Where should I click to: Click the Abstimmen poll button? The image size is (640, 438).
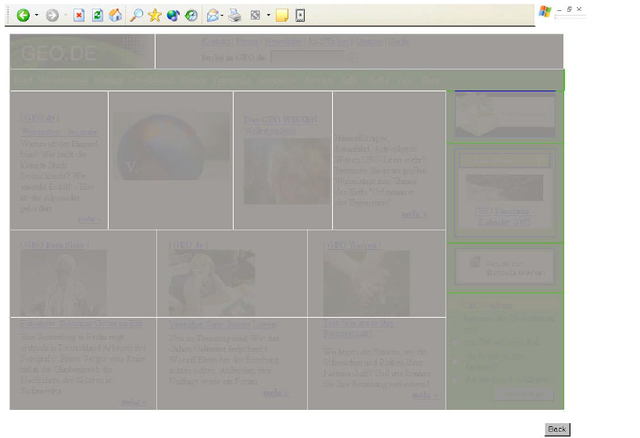(x=524, y=394)
